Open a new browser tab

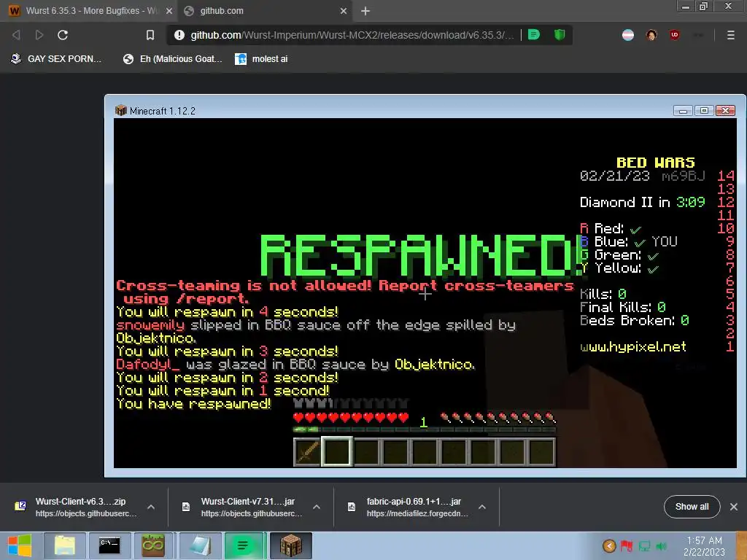[365, 11]
